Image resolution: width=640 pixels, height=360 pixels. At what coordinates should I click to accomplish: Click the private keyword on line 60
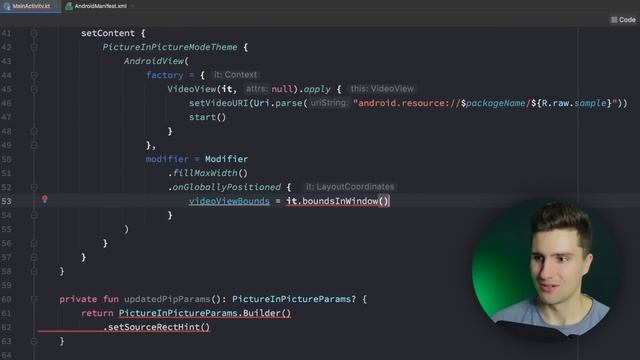pos(78,299)
